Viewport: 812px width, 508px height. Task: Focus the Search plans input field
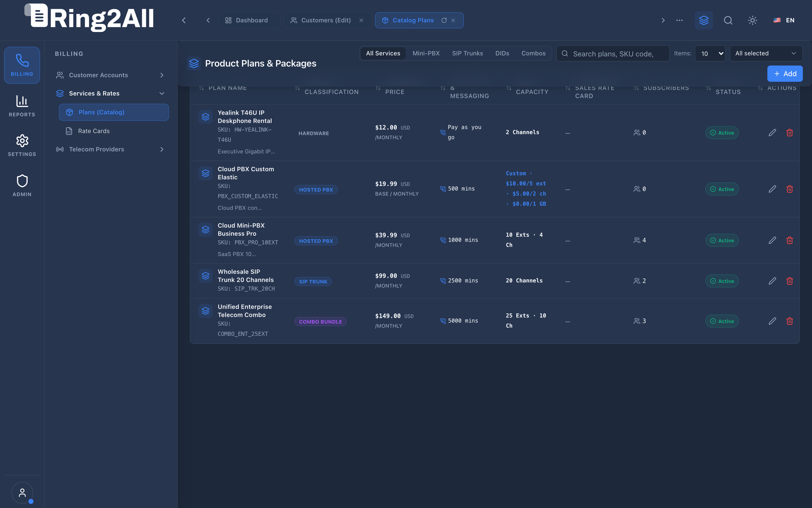click(613, 53)
